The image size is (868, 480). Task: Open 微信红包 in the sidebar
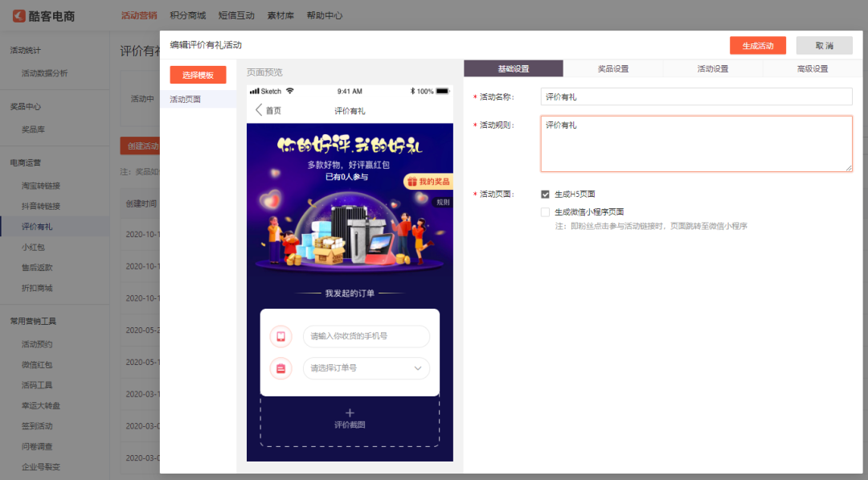click(x=37, y=364)
